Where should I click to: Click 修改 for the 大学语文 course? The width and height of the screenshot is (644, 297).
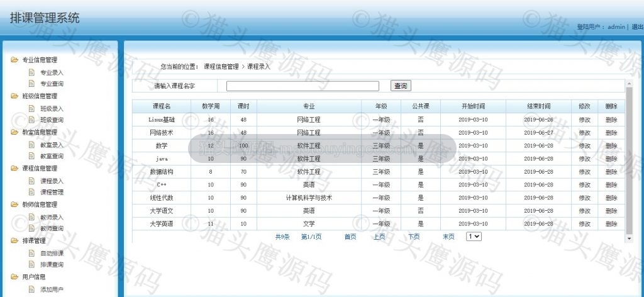pyautogui.click(x=584, y=211)
